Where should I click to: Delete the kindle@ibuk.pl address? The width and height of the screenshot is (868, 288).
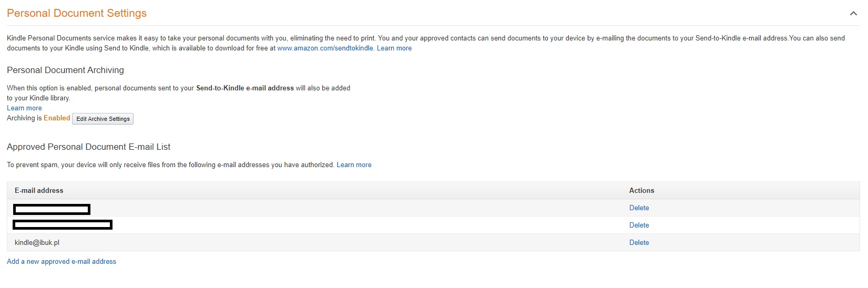639,243
